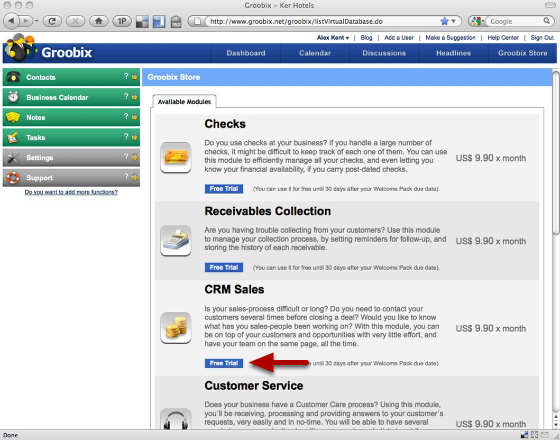Click the Tasks checklist icon
This screenshot has width=560, height=440.
[x=13, y=137]
